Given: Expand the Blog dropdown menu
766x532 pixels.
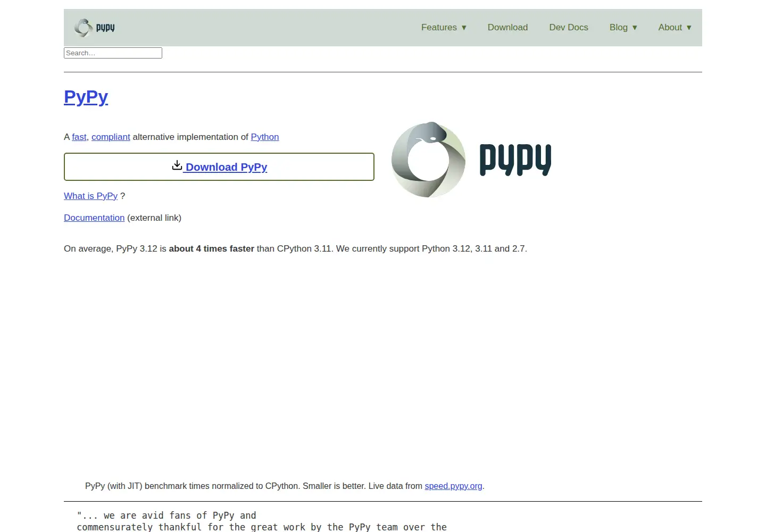Looking at the screenshot, I should pos(623,28).
